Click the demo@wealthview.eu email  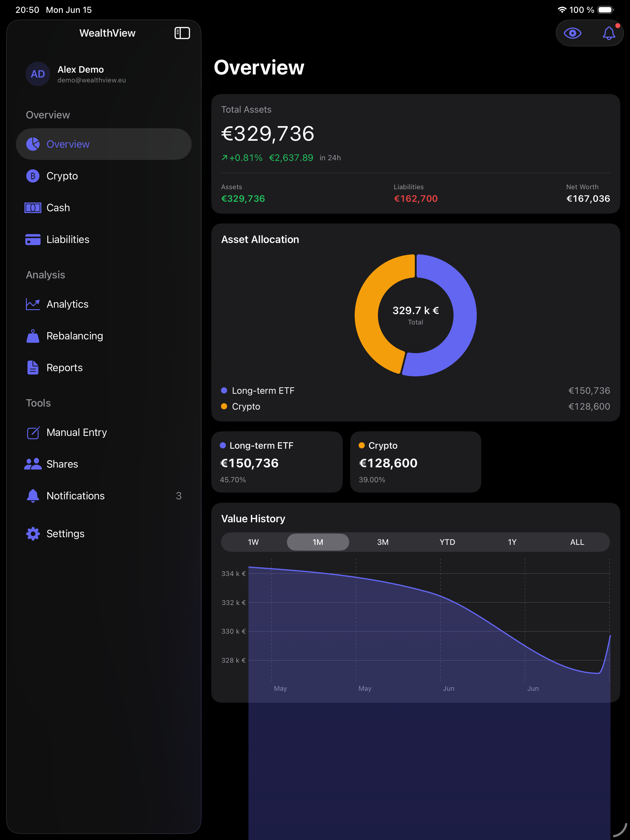click(x=92, y=80)
